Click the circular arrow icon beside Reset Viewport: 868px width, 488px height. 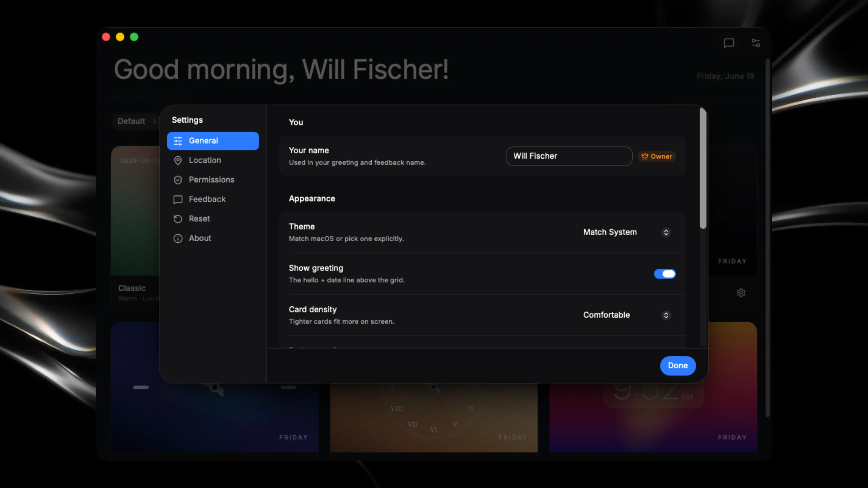[178, 219]
